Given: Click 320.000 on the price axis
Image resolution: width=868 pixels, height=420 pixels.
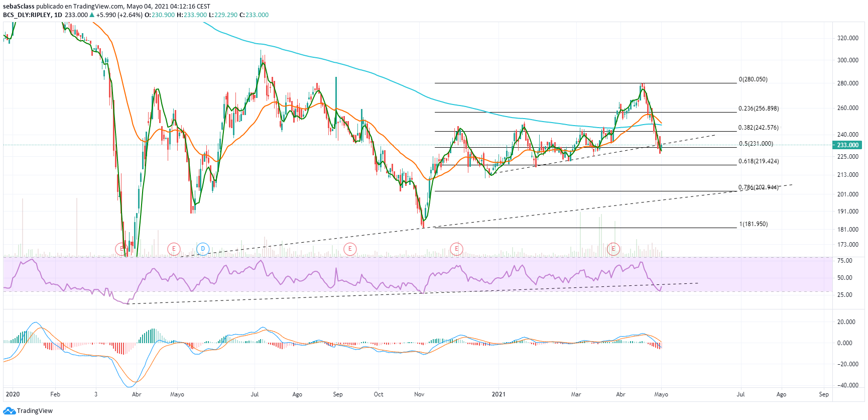Looking at the screenshot, I should 848,38.
